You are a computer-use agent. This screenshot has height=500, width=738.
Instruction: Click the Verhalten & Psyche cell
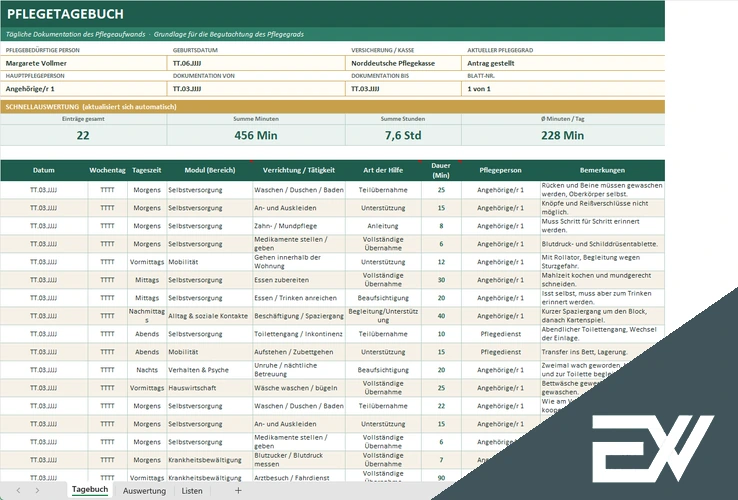click(210, 370)
